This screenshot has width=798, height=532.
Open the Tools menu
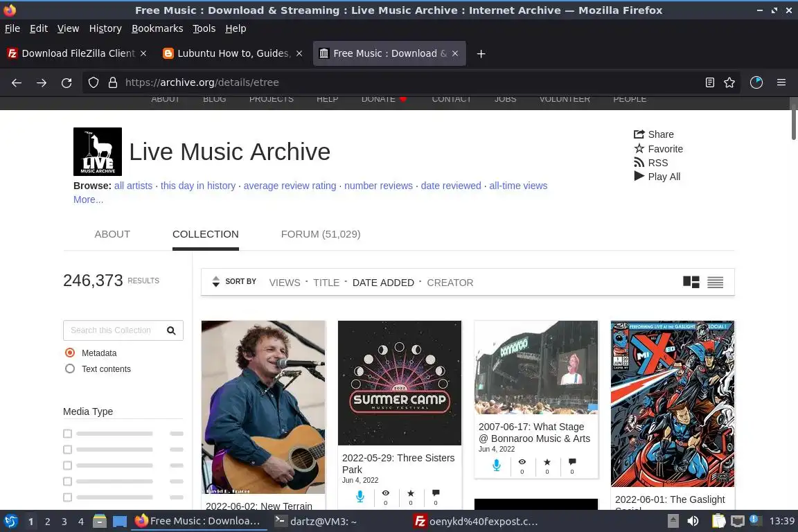204,28
